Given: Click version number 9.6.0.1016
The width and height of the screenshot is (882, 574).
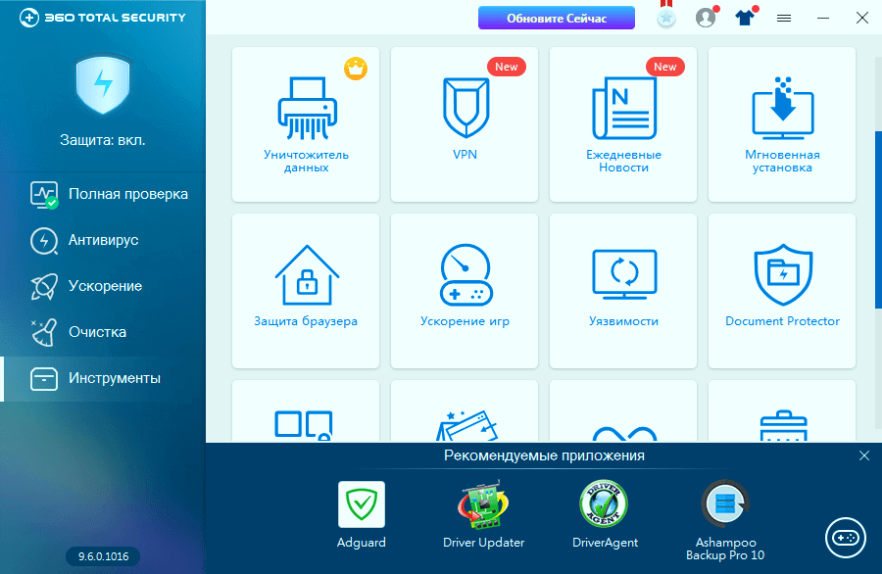Looking at the screenshot, I should click(103, 557).
